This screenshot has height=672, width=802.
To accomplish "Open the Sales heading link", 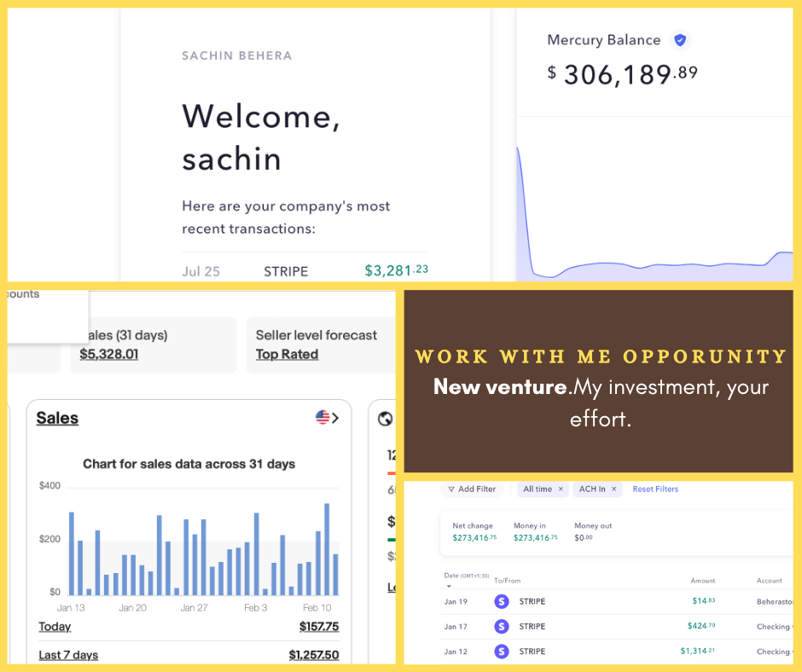I will point(57,418).
